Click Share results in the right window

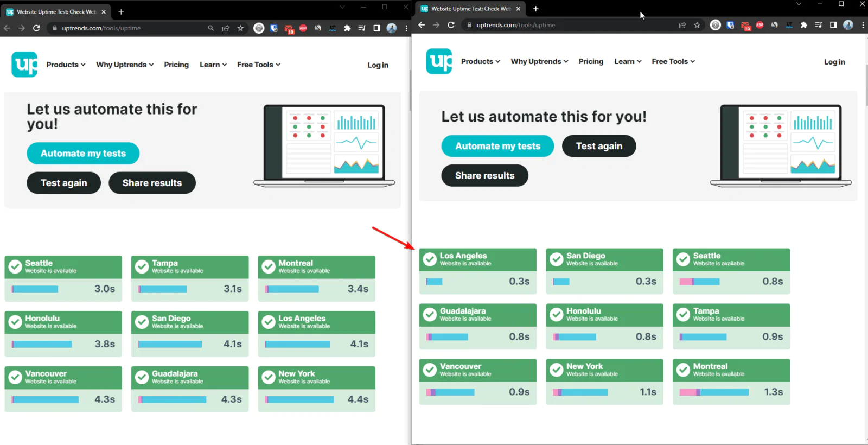coord(484,175)
